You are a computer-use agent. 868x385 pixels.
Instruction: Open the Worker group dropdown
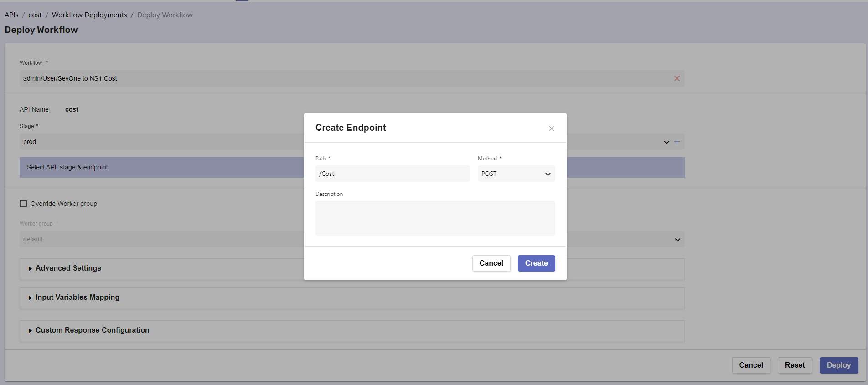352,239
